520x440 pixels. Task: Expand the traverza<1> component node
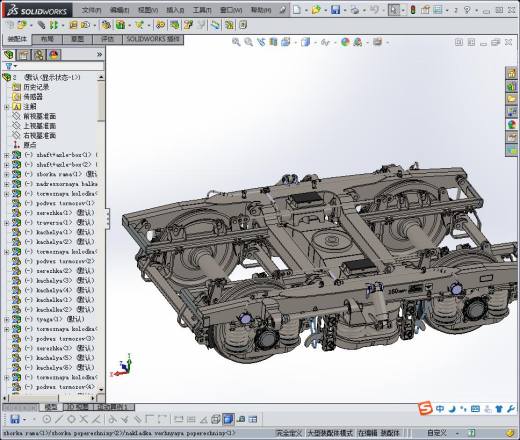[x=6, y=223]
